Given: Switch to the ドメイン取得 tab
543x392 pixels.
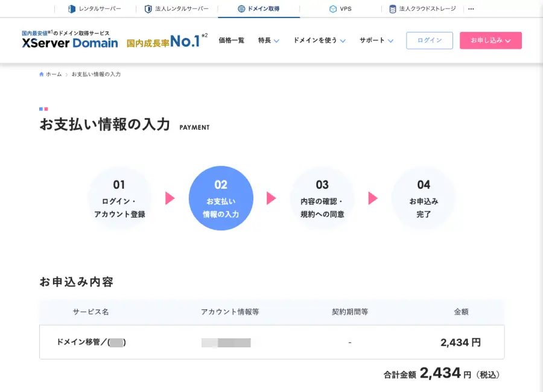Looking at the screenshot, I should 259,8.
